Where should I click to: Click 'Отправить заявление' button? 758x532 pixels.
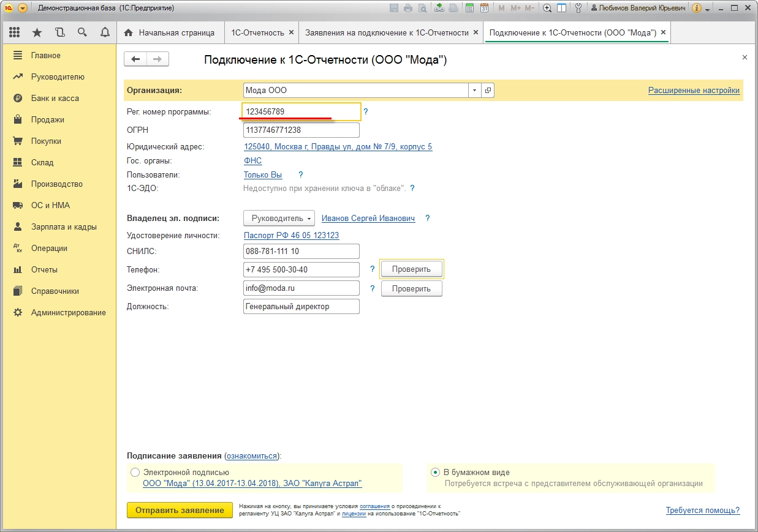tap(180, 511)
